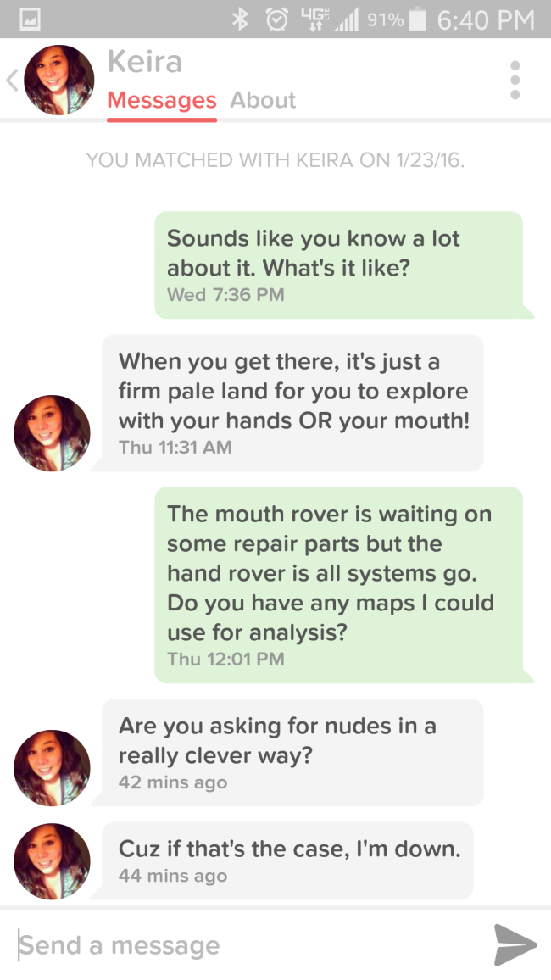Tap the Bluetooth icon in status bar
Screen dimensions: 551x980
(x=241, y=20)
